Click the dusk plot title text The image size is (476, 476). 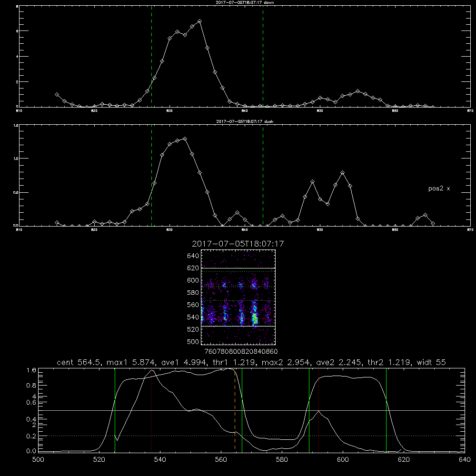[x=245, y=121]
